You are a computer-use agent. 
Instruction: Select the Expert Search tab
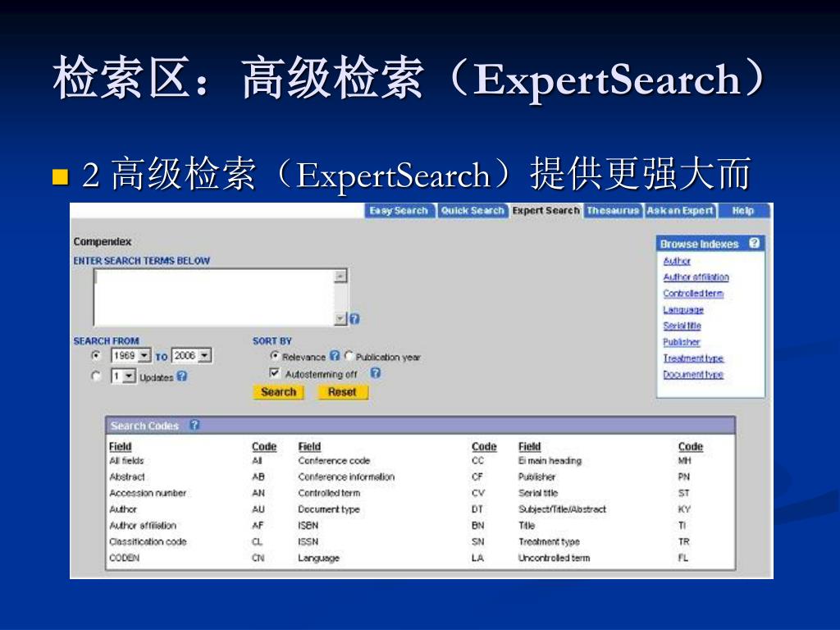tap(546, 211)
